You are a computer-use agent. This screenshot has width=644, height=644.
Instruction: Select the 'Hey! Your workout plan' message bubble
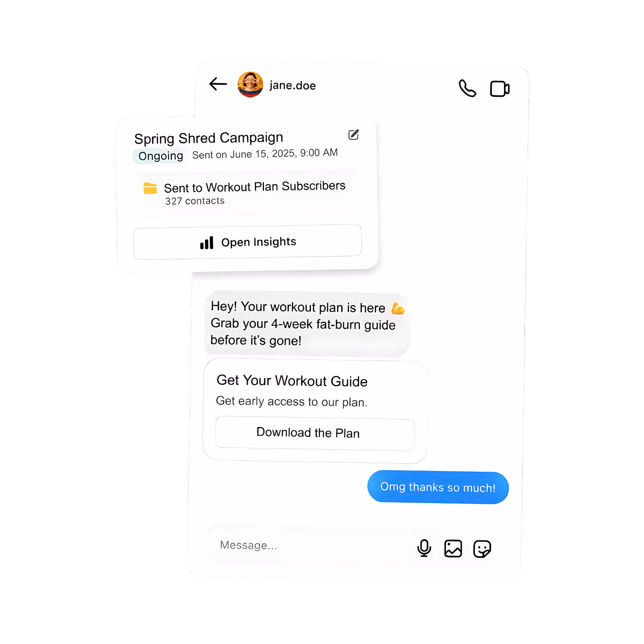(307, 324)
